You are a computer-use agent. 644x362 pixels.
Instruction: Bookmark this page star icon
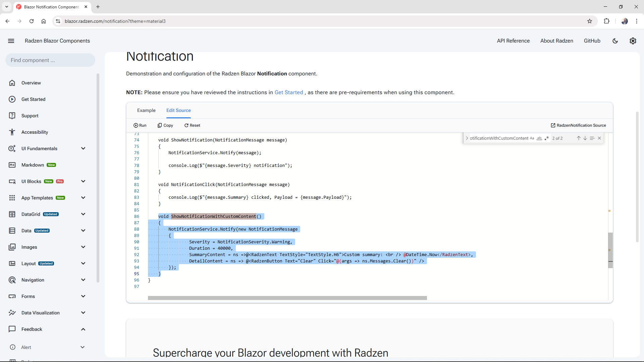coord(590,21)
